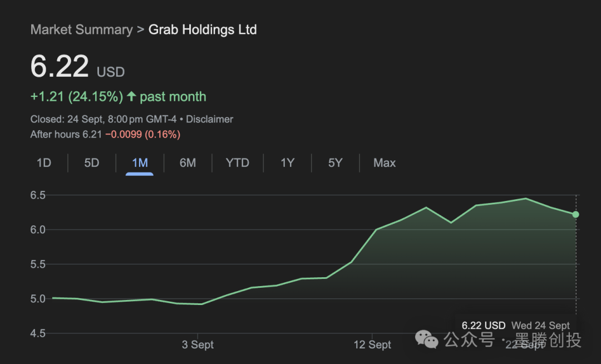
Task: Click the Disclaimer link
Action: [x=209, y=119]
